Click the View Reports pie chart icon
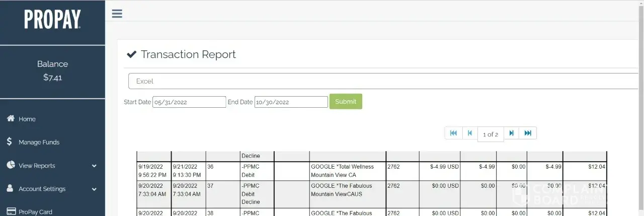Screen dimensions: 644x216 (x=10, y=165)
